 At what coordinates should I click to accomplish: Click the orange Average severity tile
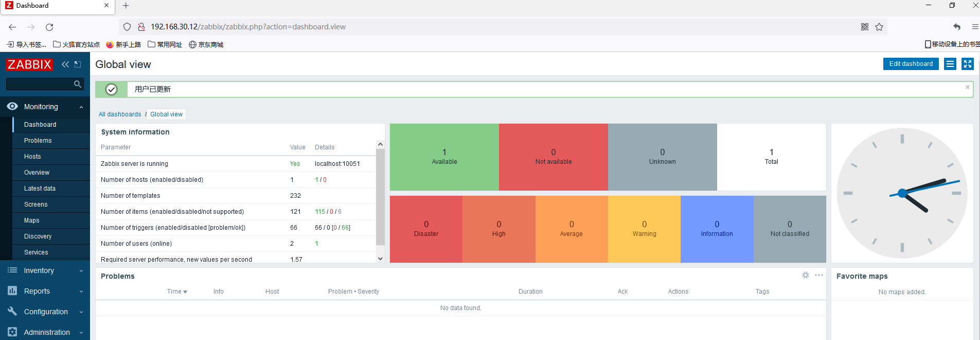[572, 229]
